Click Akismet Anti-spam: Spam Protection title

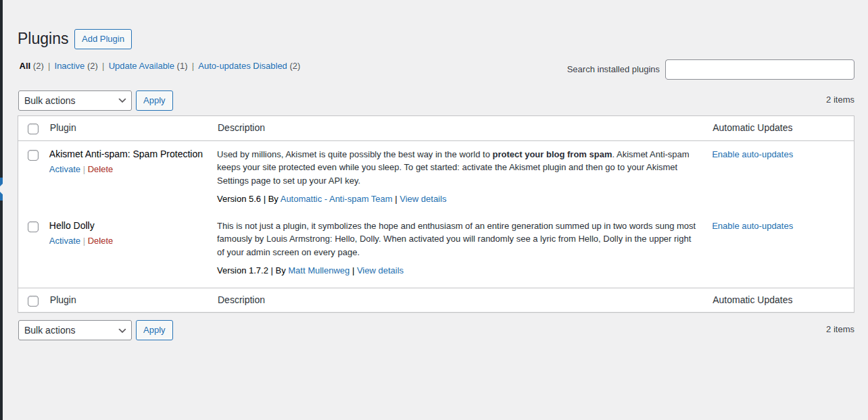tap(126, 154)
